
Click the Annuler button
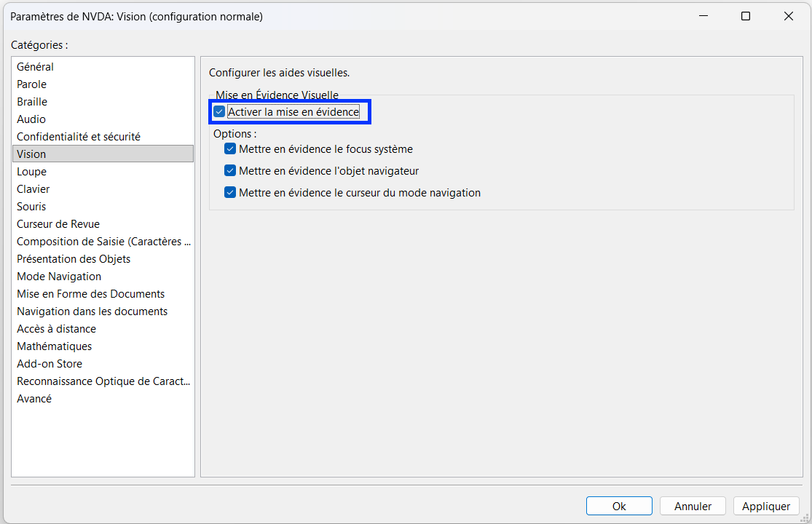pyautogui.click(x=693, y=506)
